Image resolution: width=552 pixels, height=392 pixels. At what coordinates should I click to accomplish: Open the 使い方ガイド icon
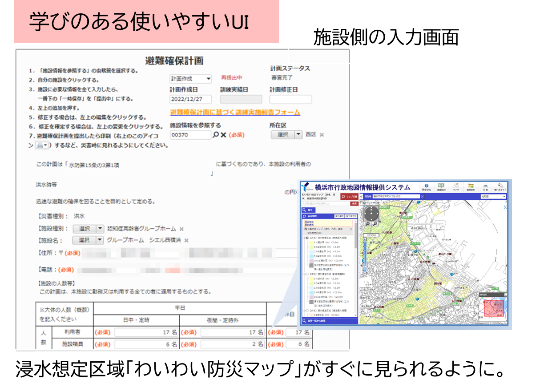(x=500, y=186)
